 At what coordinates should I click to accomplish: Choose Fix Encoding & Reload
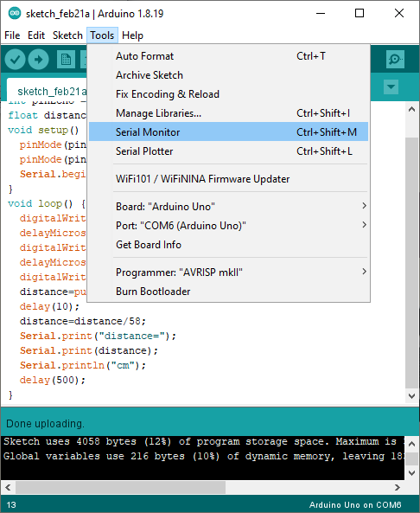228,94
